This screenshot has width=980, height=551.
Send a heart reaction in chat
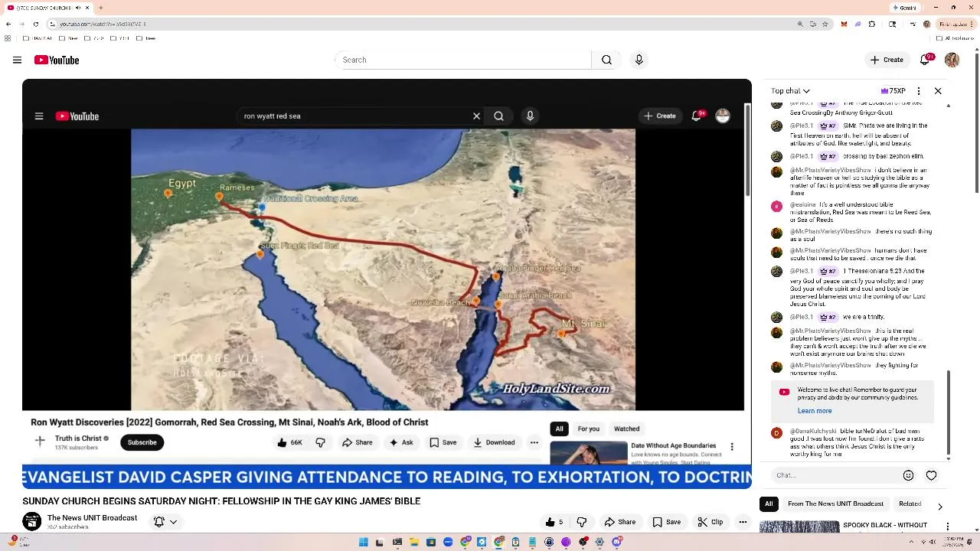pyautogui.click(x=931, y=475)
